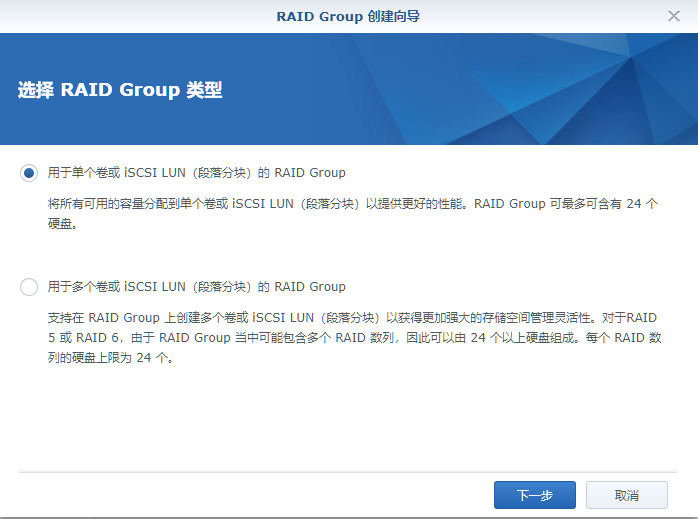This screenshot has width=698, height=519.
Task: Close the RAID Group wizard with X
Action: pos(673,16)
